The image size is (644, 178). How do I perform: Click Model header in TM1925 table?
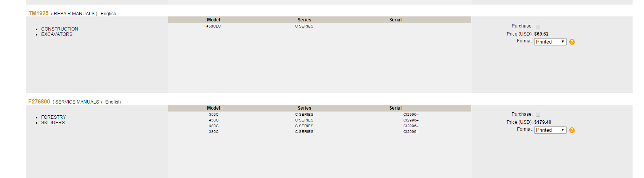(x=214, y=20)
